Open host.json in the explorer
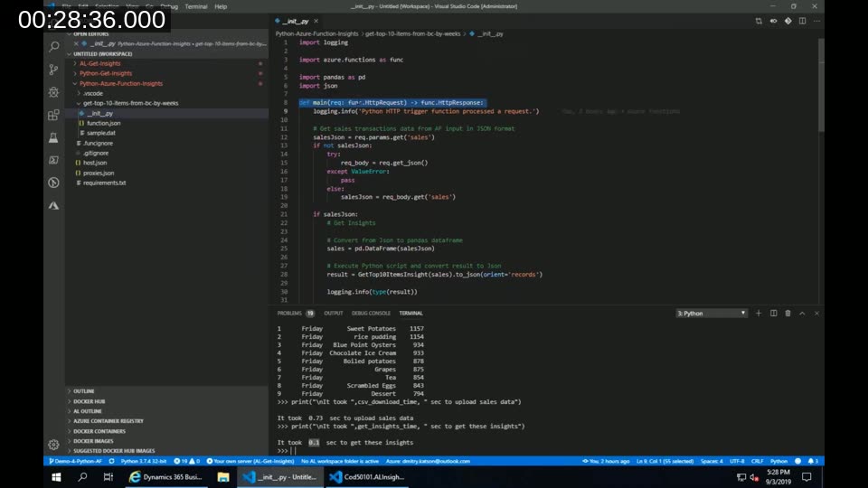Image resolution: width=868 pixels, height=488 pixels. click(95, 164)
